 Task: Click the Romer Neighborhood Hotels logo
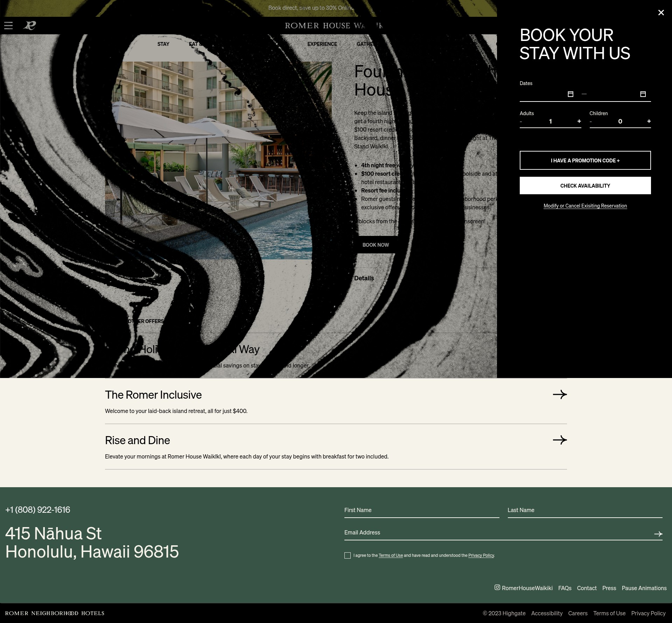point(55,613)
